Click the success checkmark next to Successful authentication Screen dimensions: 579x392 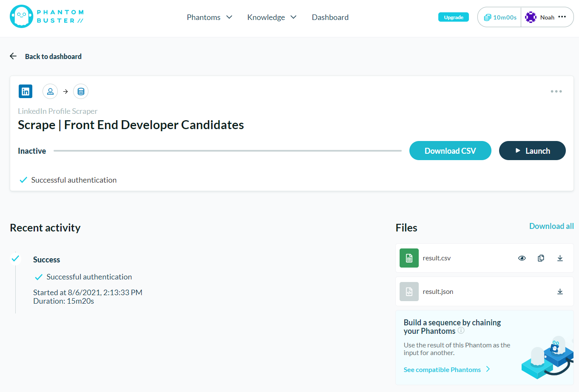point(23,180)
